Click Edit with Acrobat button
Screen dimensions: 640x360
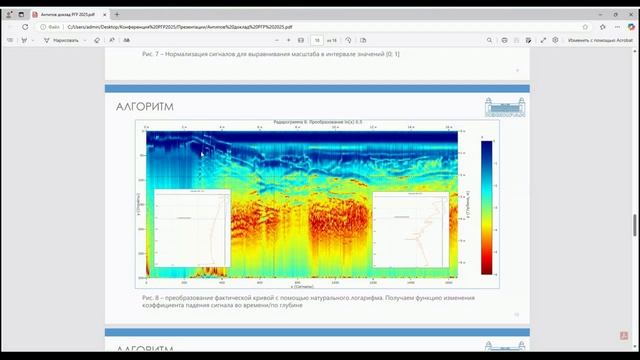pyautogui.click(x=600, y=40)
